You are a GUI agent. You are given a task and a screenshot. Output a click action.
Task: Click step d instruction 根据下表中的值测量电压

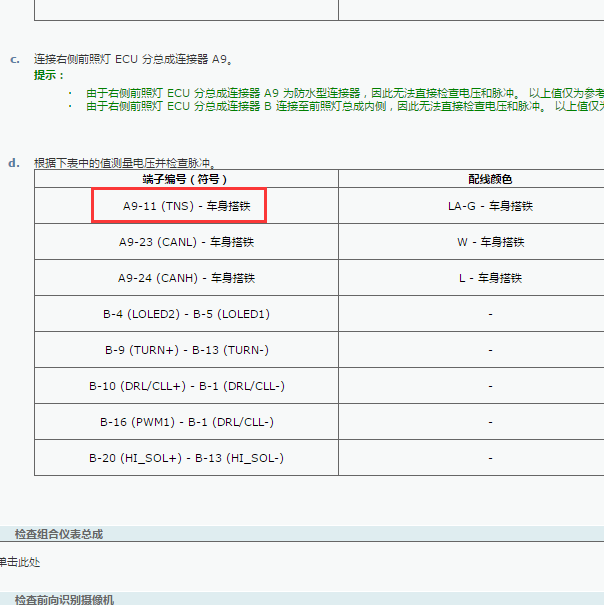point(124,163)
